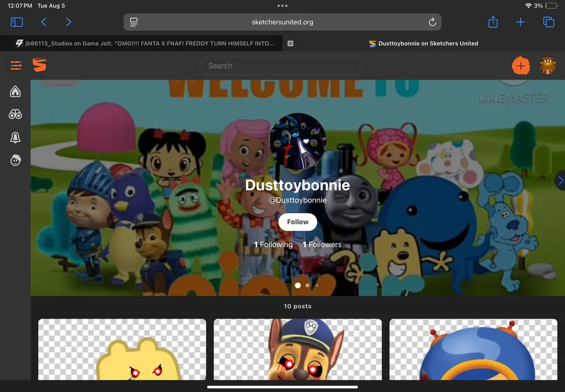Go forward to next page

(68, 23)
